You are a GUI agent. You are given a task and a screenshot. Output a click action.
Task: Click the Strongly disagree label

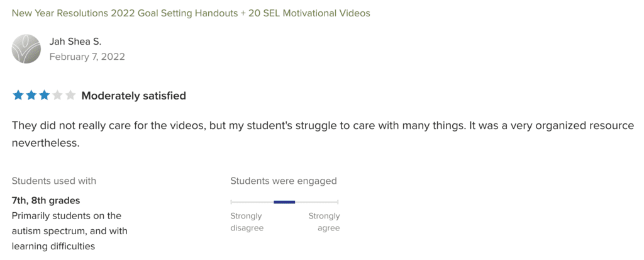coord(247,222)
